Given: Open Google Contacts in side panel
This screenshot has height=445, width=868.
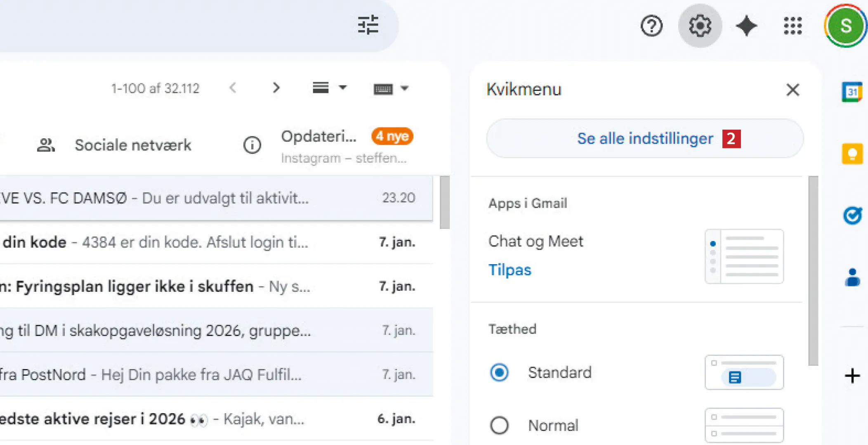Looking at the screenshot, I should [x=852, y=277].
